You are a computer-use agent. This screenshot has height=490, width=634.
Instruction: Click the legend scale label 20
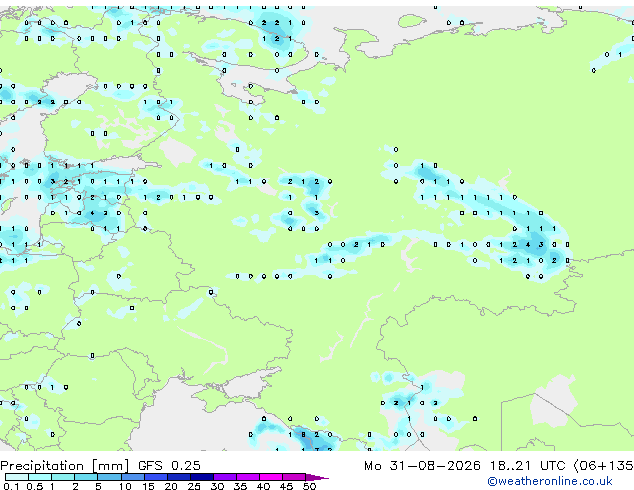[171, 486]
